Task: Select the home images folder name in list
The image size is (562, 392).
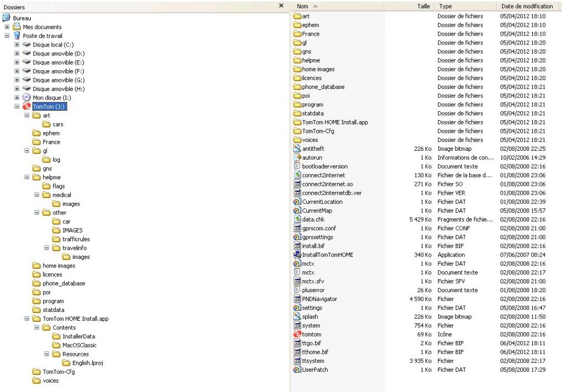Action: click(x=318, y=69)
